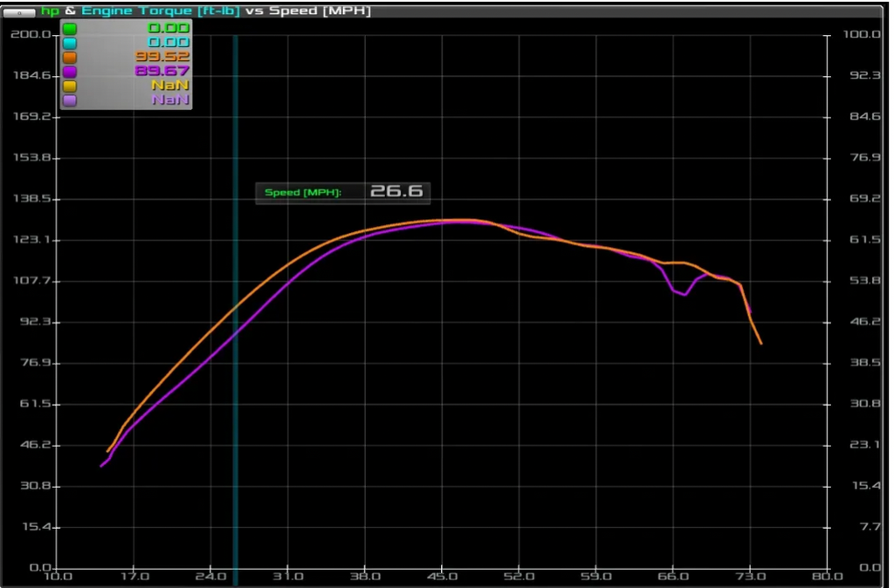Click the 7.7 right axis label

(870, 527)
